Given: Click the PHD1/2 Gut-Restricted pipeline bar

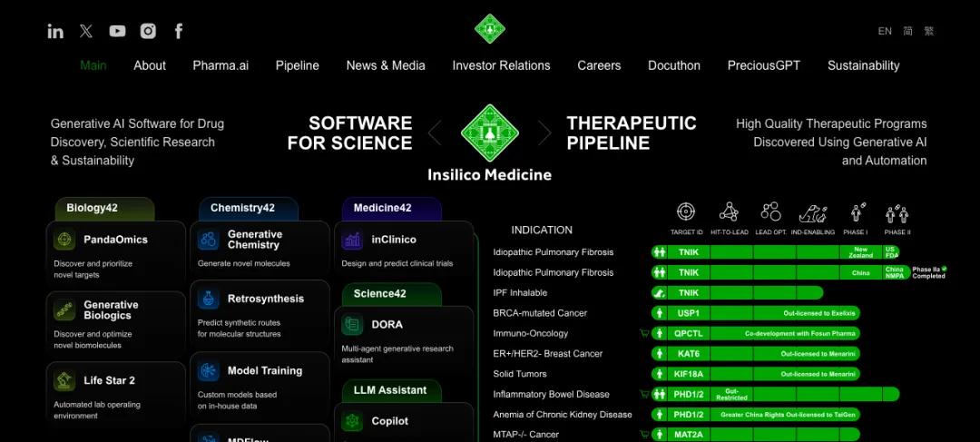Looking at the screenshot, I should point(776,394).
